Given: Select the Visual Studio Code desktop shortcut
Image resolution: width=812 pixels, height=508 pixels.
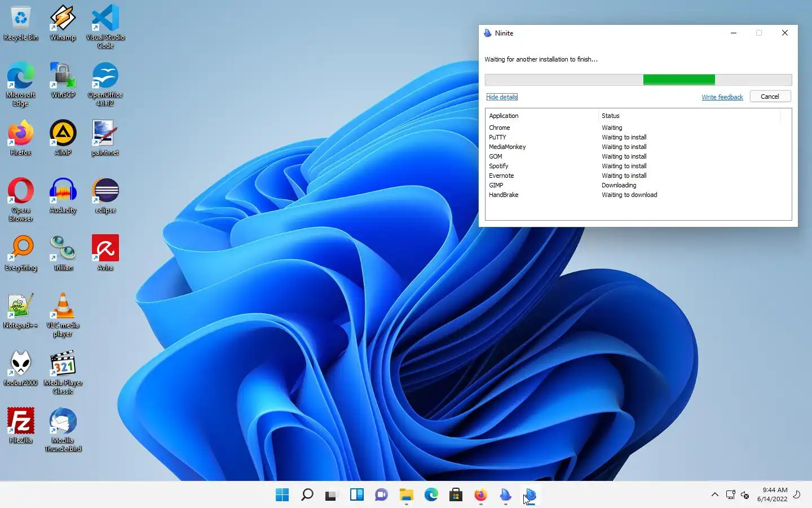Looking at the screenshot, I should click(105, 27).
